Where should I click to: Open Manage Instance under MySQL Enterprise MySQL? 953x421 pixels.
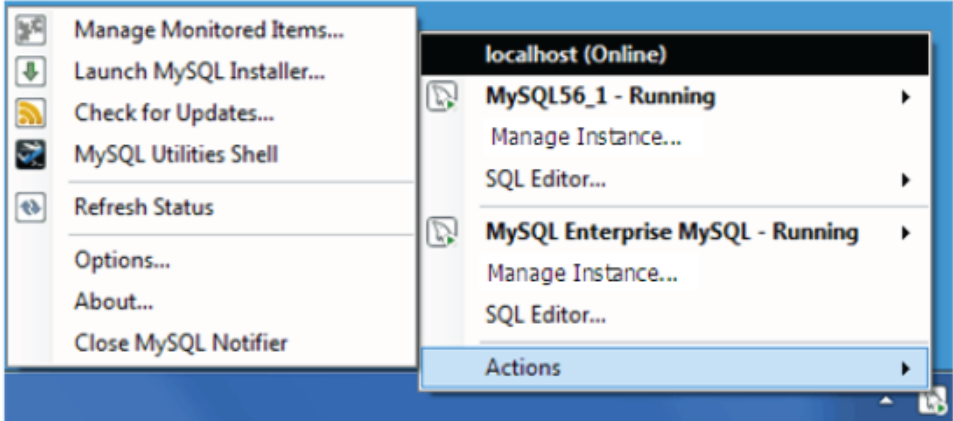582,273
